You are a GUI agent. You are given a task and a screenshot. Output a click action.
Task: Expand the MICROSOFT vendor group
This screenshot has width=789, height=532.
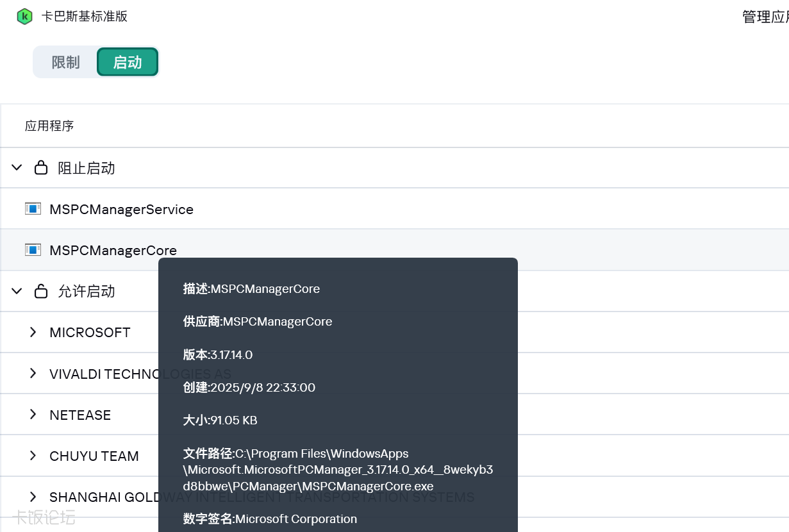[33, 332]
